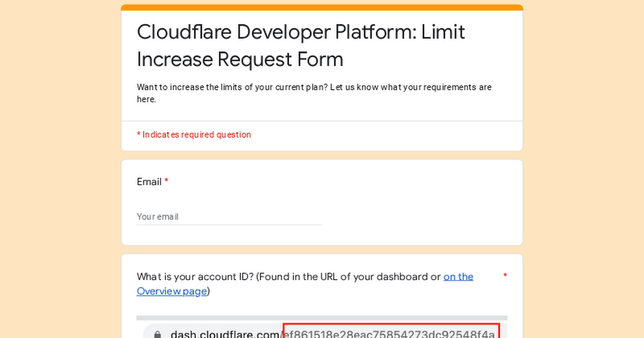Click the 'What is your account ID?' question text
This screenshot has height=338, width=644.
[195, 277]
